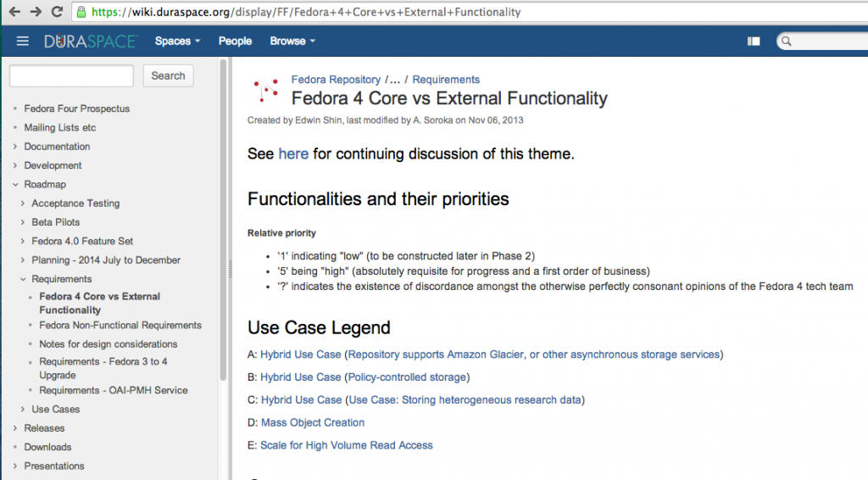
Task: Click the Fedora Repository red logo
Action: pyautogui.click(x=267, y=90)
